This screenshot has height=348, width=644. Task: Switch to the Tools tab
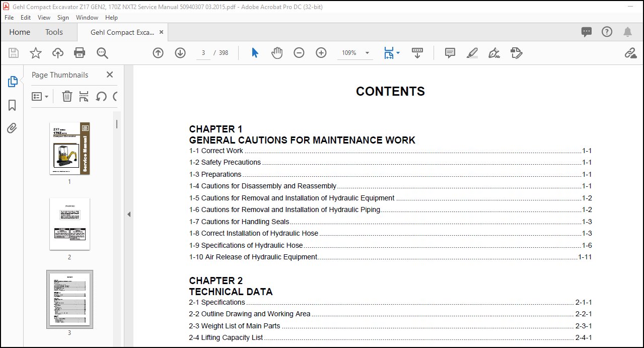click(54, 32)
